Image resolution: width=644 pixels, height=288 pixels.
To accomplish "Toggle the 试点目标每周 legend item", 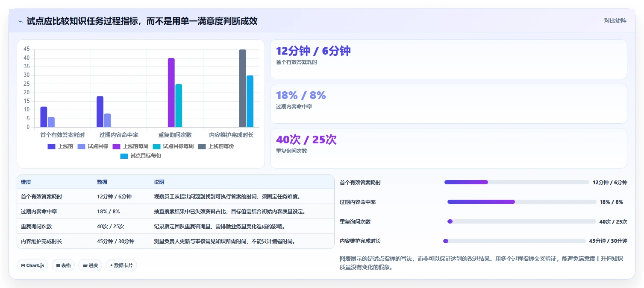I will point(173,146).
